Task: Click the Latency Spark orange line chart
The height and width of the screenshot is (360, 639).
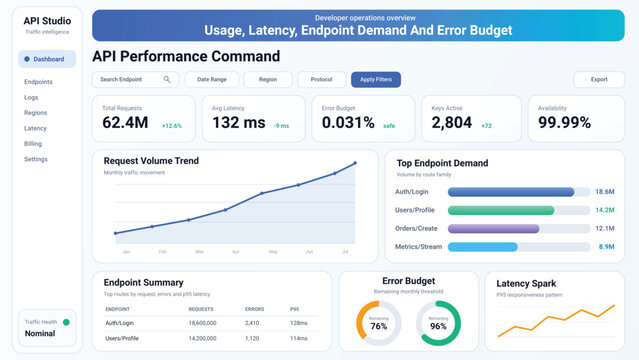Action: coord(556,320)
